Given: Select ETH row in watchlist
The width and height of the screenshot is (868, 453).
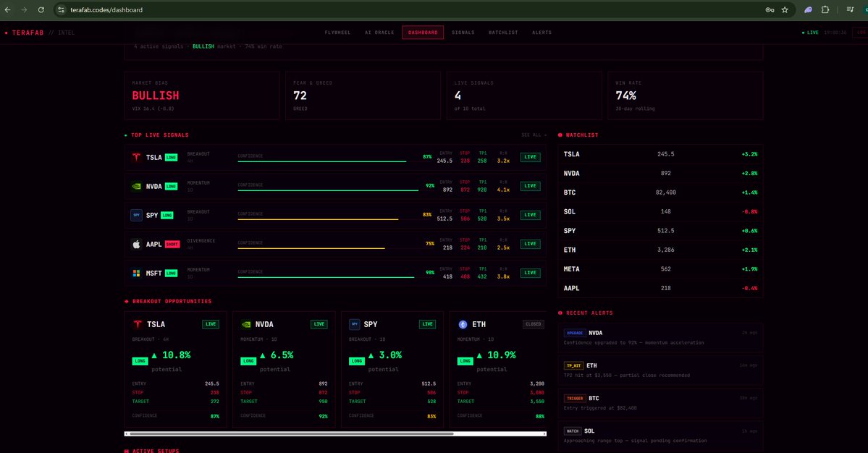Looking at the screenshot, I should pos(660,250).
